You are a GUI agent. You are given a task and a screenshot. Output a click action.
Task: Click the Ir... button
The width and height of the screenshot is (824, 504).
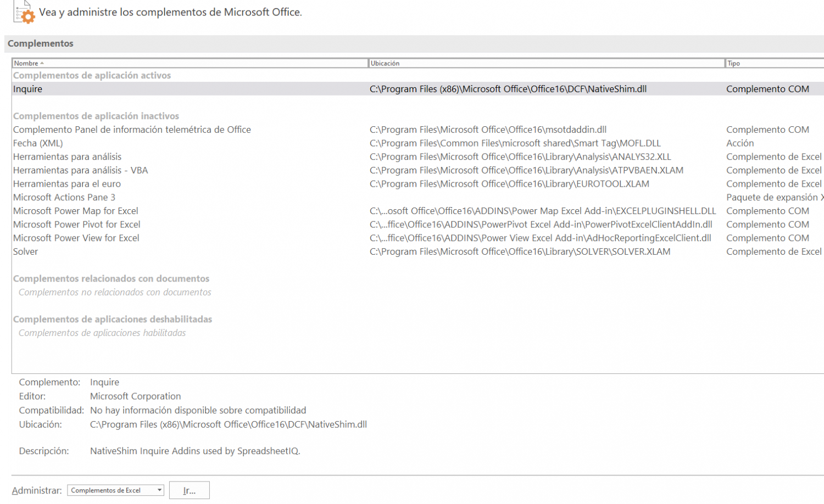189,490
